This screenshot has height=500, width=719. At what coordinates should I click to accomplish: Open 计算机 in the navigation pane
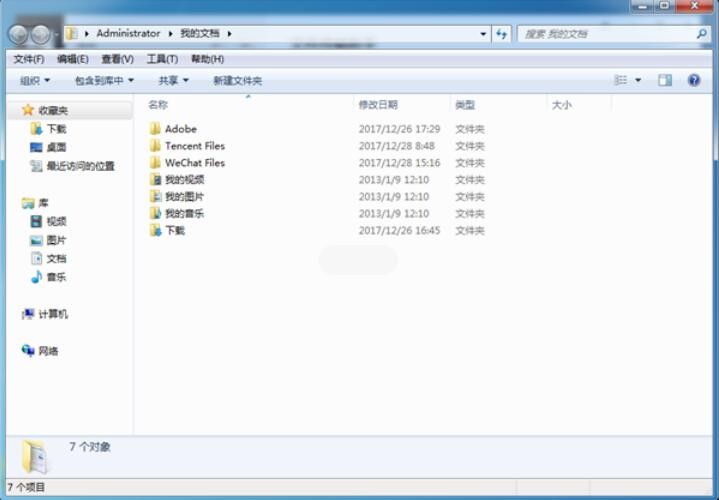pyautogui.click(x=52, y=314)
